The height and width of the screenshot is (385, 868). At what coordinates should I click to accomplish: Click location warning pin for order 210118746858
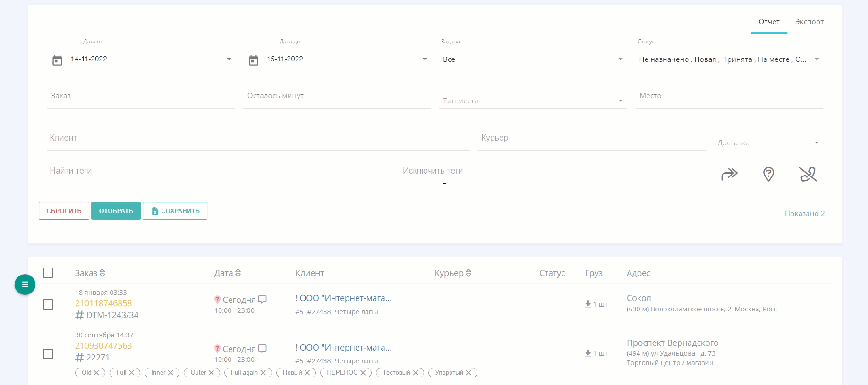(x=217, y=300)
